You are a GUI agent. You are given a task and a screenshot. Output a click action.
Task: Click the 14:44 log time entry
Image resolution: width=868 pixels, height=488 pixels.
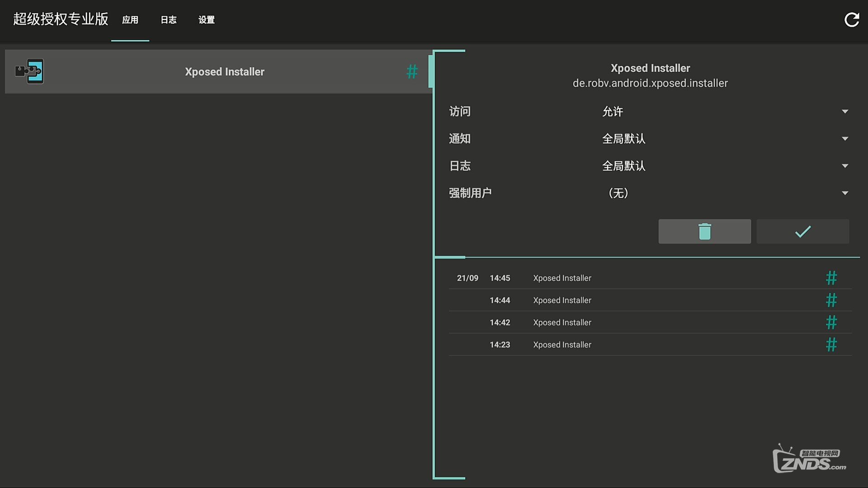tap(500, 300)
